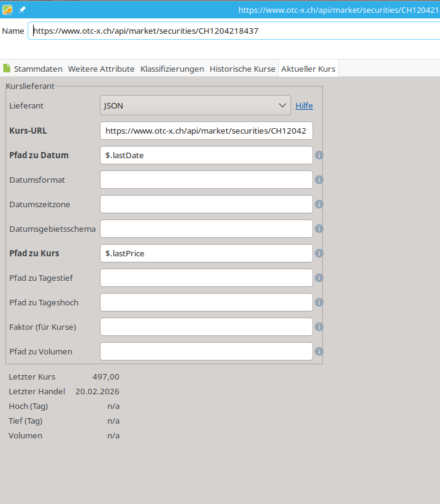Click info icon next to Pfad zu Datum

click(x=319, y=155)
